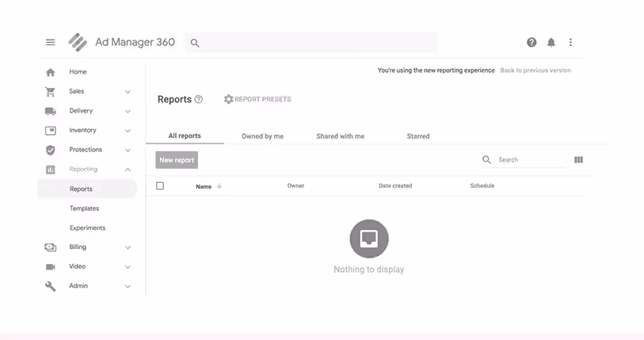Expand the Inventory menu chevron
This screenshot has width=644, height=340.
128,131
